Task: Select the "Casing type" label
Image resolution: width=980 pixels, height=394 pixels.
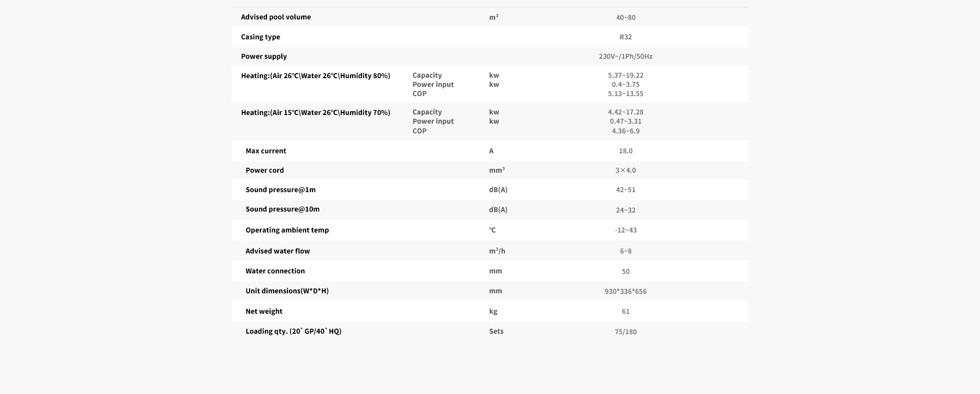Action: (x=260, y=37)
